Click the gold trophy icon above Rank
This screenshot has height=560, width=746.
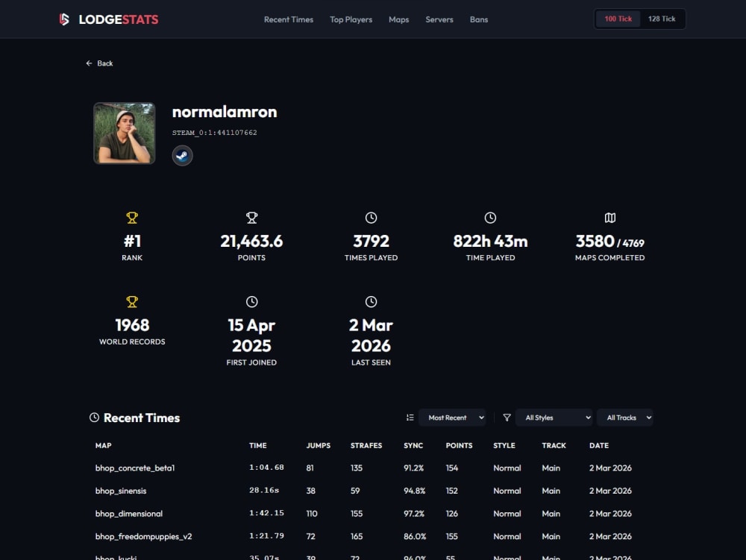point(132,218)
